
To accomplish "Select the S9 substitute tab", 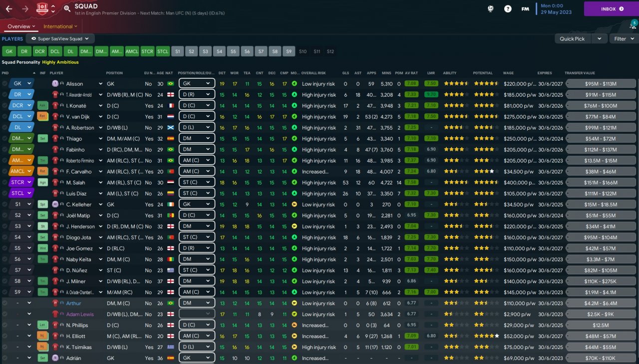I will click(289, 51).
